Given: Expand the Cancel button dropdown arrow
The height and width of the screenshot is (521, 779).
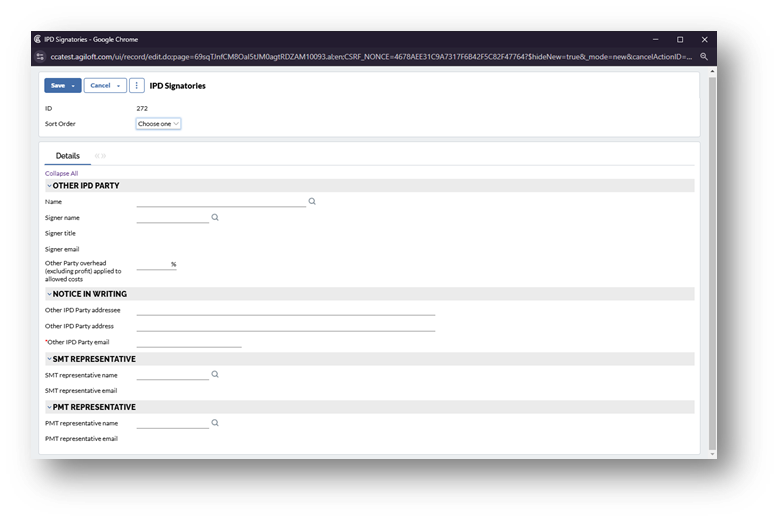Looking at the screenshot, I should click(120, 86).
